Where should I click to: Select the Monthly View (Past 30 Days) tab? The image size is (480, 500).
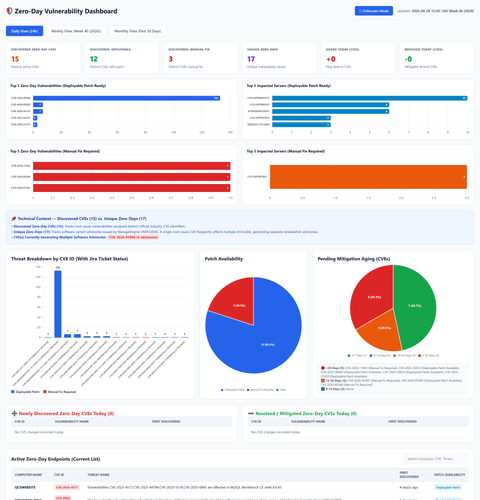pos(138,31)
